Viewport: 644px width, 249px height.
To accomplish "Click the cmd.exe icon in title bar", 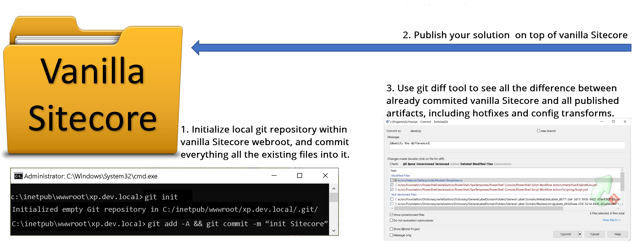I will [x=18, y=176].
